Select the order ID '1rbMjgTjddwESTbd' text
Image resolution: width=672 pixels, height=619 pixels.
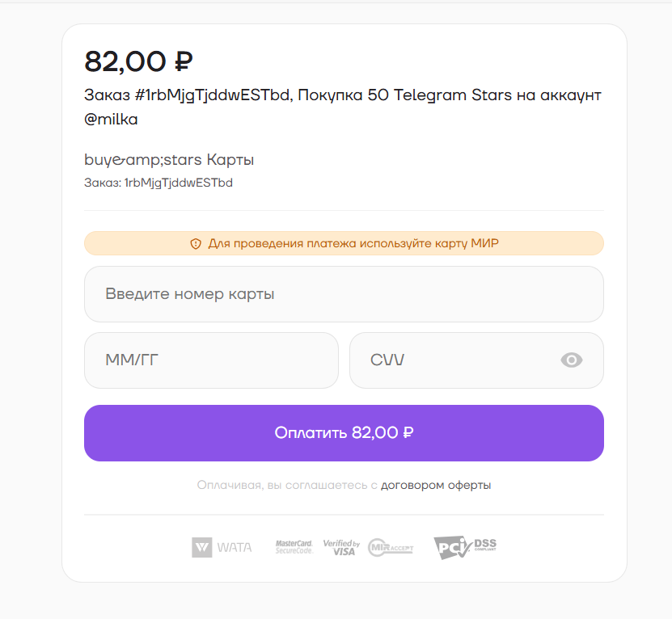pos(178,183)
